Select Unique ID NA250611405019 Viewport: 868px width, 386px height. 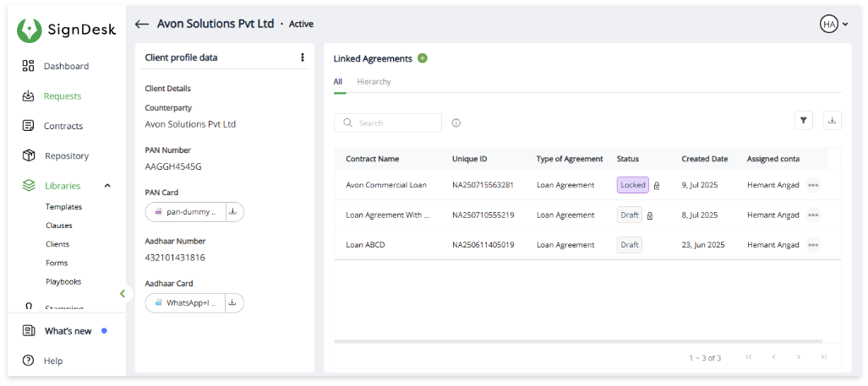coord(483,245)
